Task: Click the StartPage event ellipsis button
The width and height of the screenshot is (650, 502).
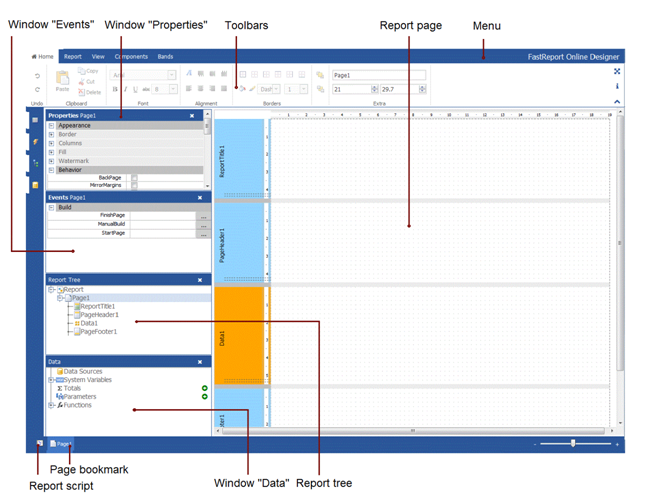Action: coord(203,233)
